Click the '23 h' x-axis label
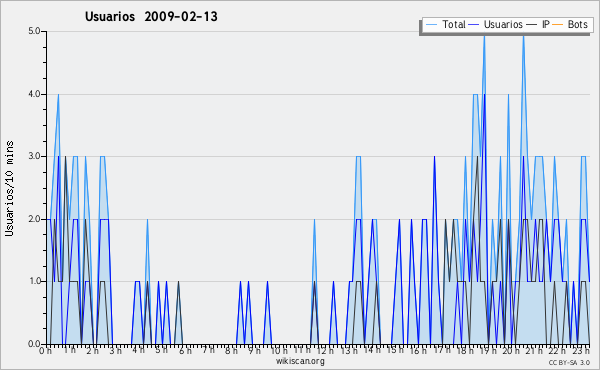 pyautogui.click(x=581, y=351)
